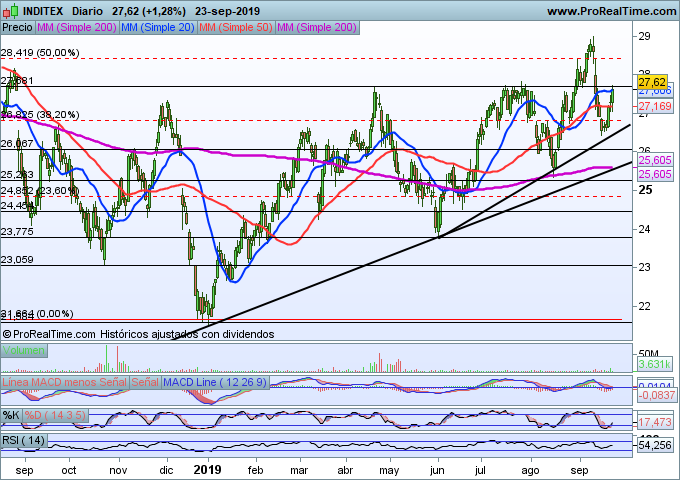Click the 23-sep-2019 date label
Viewport: 680px width, 480px height.
(227, 11)
